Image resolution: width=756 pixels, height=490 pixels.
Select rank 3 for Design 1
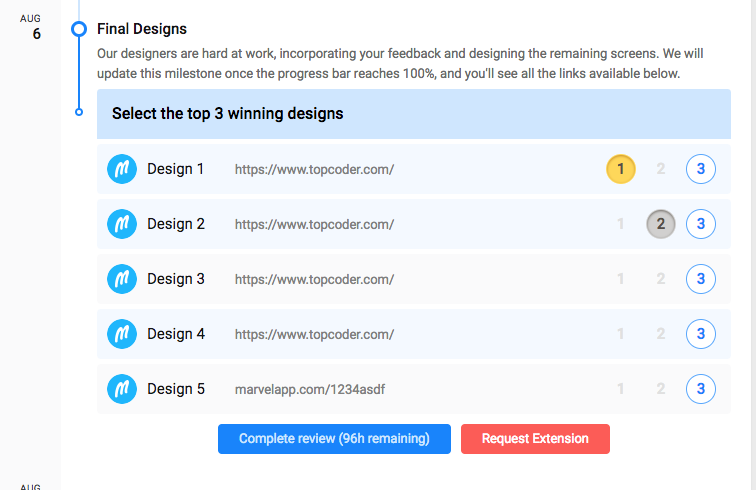pos(701,169)
